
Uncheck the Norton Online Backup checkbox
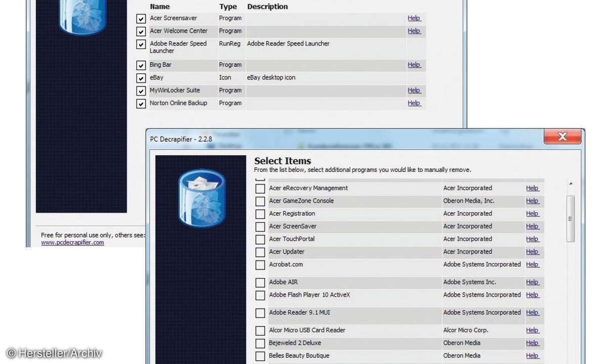pos(141,104)
